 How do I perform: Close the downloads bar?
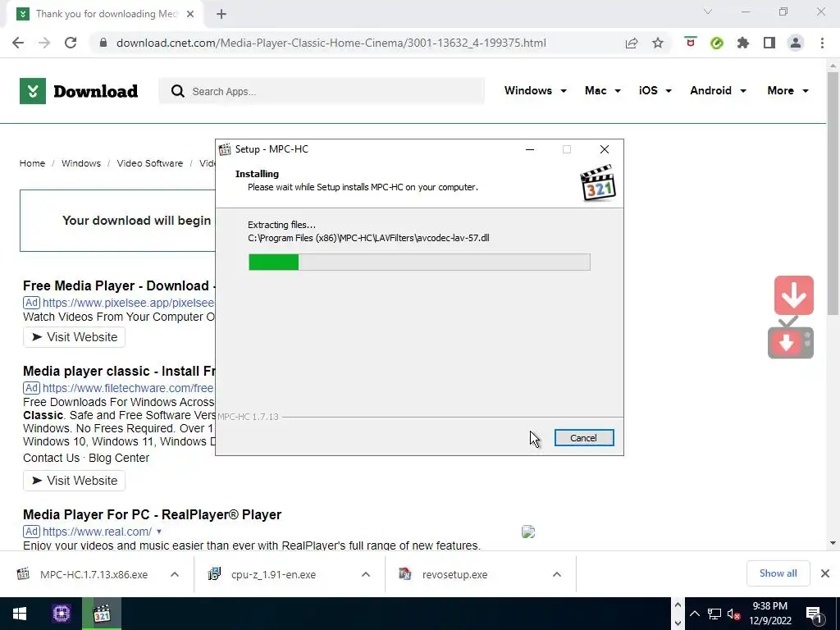point(825,573)
